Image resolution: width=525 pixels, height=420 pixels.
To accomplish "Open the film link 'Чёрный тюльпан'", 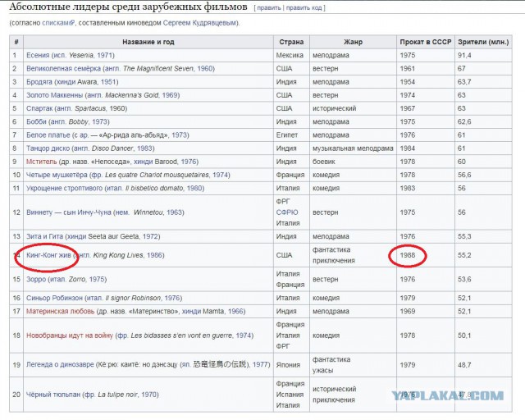I will [53, 395].
